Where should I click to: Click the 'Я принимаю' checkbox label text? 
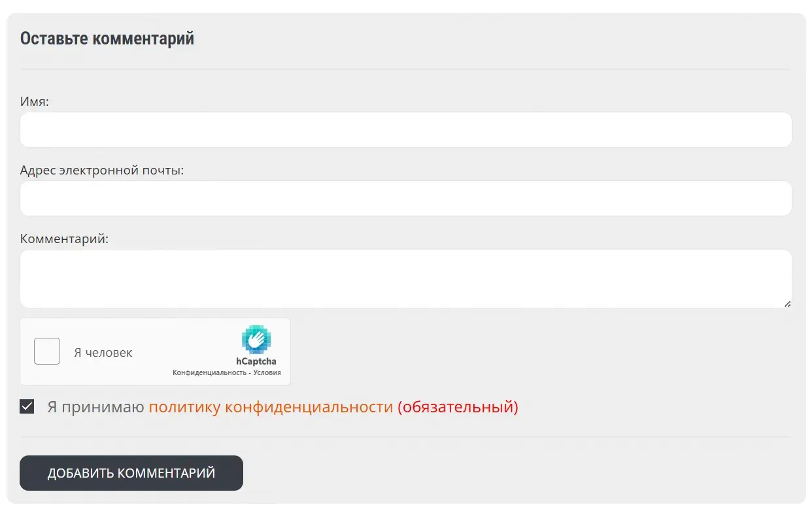point(95,407)
